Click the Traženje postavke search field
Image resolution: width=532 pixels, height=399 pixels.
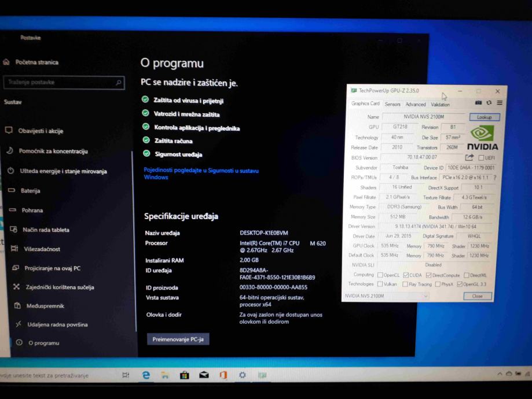(x=64, y=82)
